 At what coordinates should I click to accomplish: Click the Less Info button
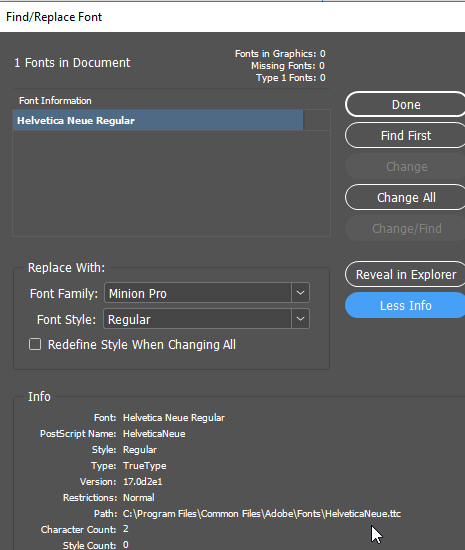[405, 306]
